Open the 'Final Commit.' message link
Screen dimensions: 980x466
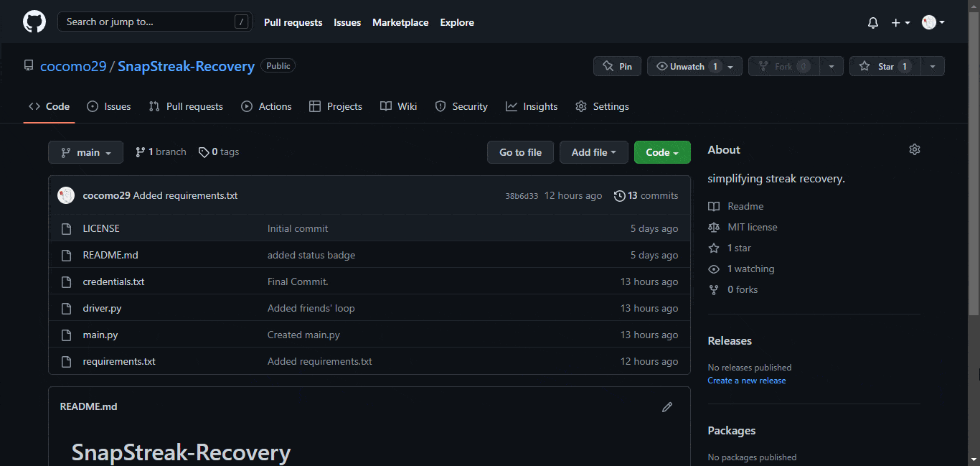(x=298, y=281)
